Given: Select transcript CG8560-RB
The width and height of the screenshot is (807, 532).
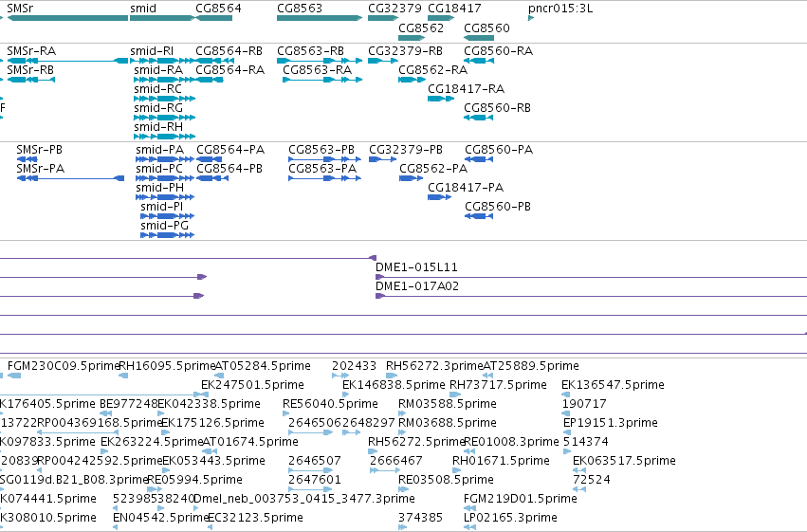Looking at the screenshot, I should click(497, 108).
